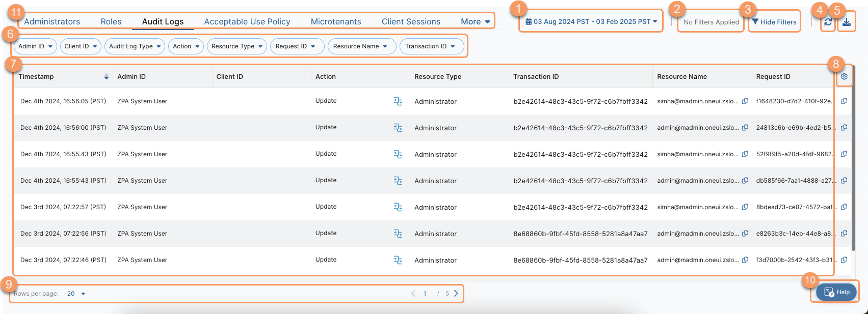868x314 pixels.
Task: Open the date range picker
Action: (591, 22)
